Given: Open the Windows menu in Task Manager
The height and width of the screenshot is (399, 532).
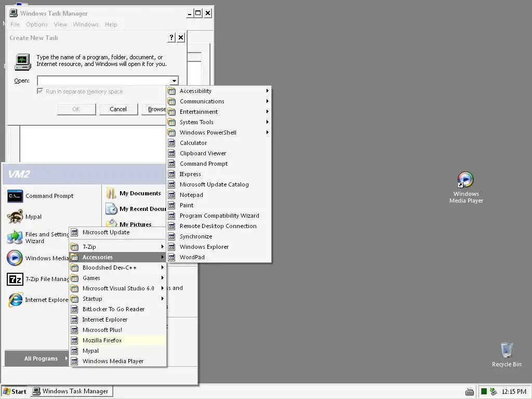Looking at the screenshot, I should (86, 24).
